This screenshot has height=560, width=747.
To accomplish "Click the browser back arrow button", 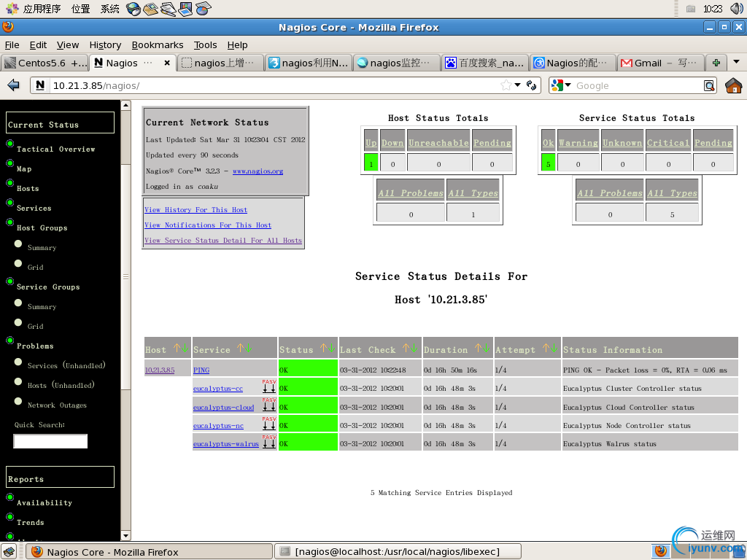I will [13, 85].
